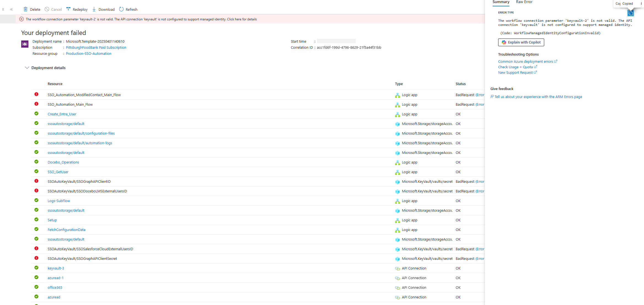Click the Delete trash icon in toolbar
644x305 pixels.
[x=26, y=9]
